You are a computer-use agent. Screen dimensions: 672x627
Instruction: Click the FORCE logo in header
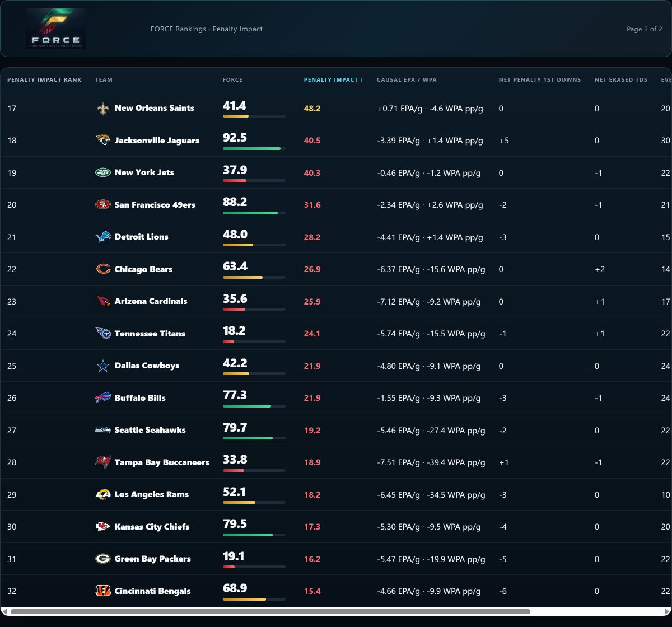click(55, 29)
